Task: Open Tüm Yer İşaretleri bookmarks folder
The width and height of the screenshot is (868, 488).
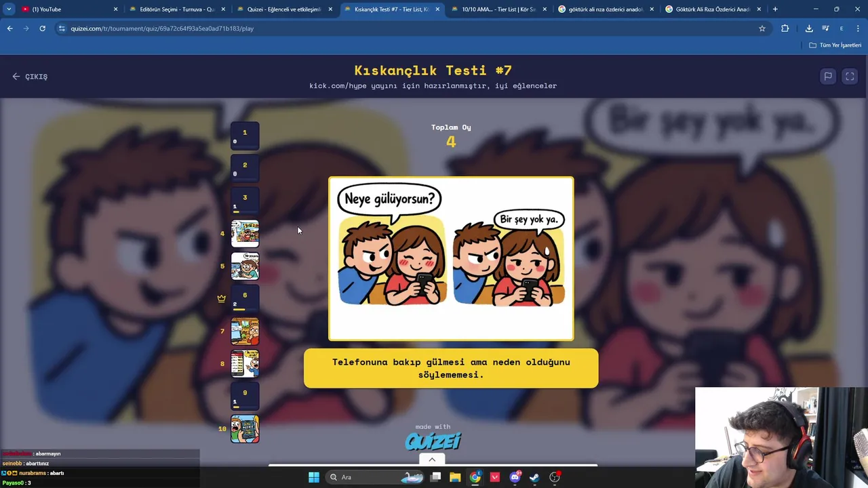Action: (x=835, y=45)
